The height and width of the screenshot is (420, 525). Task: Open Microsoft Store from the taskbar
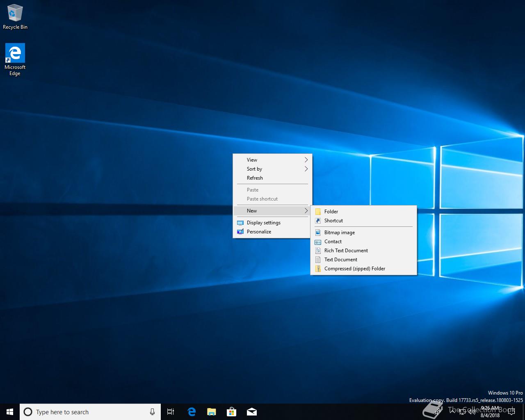[232, 412]
